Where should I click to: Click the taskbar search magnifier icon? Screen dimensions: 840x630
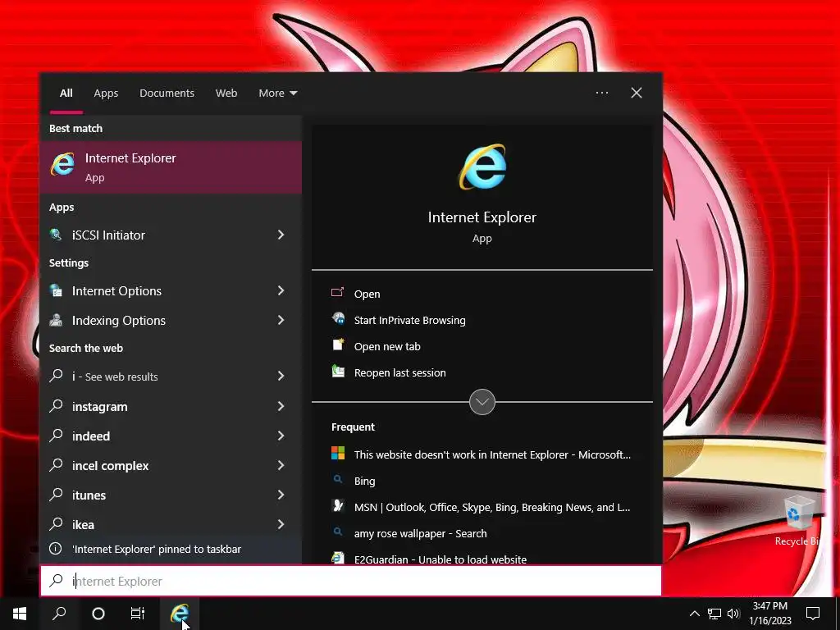[59, 614]
